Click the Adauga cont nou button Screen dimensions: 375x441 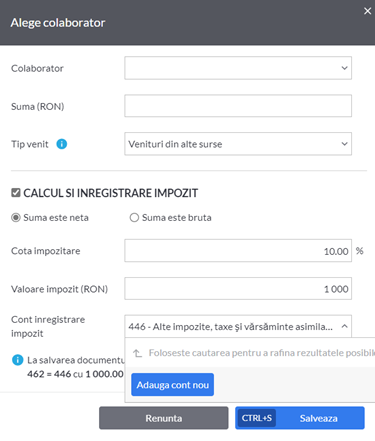(x=172, y=385)
